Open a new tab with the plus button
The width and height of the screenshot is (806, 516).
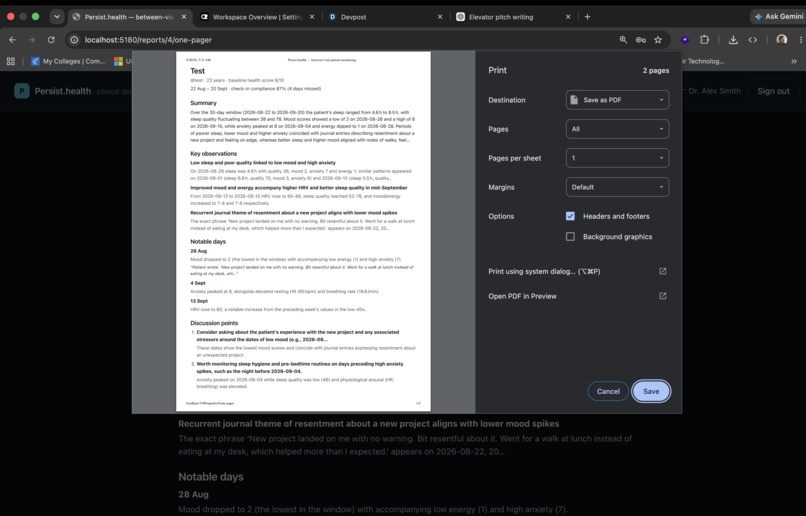[587, 17]
